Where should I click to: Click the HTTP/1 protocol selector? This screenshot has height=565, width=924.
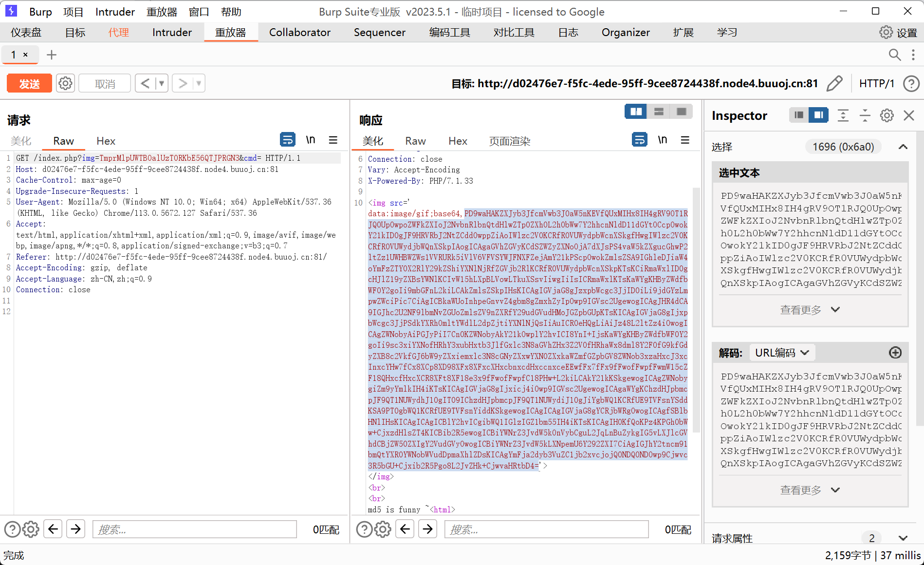877,83
